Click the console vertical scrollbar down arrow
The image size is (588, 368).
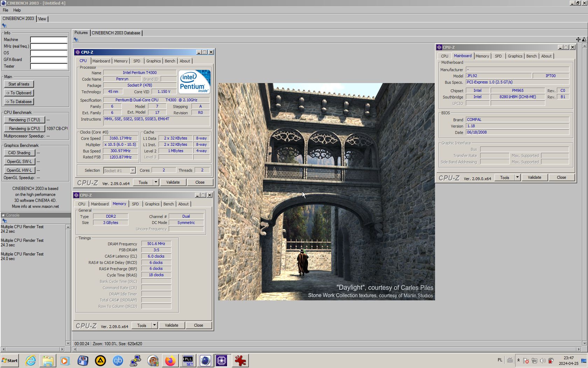point(68,343)
